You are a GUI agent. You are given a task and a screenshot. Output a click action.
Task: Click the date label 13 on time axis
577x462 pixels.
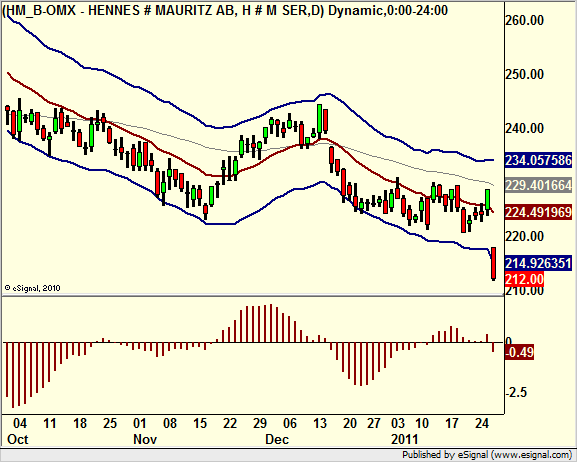point(320,423)
